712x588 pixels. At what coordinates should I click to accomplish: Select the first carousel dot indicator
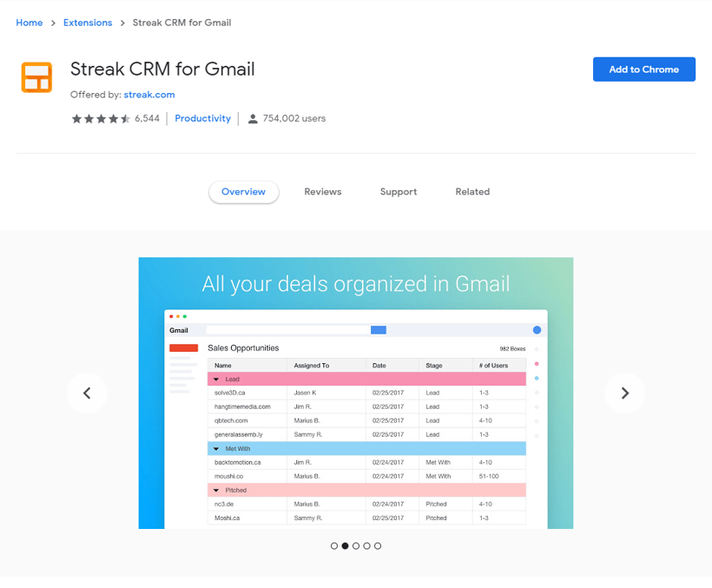(x=334, y=546)
